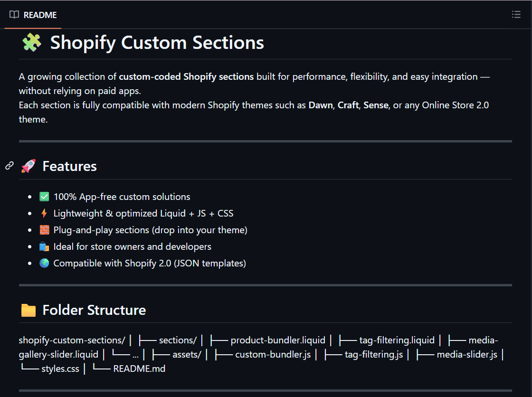The height and width of the screenshot is (397, 532).
Task: Click the globe emoji bullet
Action: 43,263
